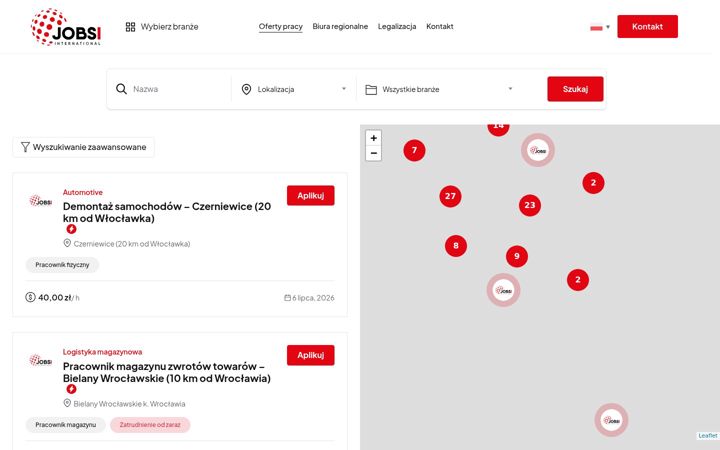Viewport: 720px width, 450px height.
Task: Click the Szukaj search button
Action: pos(575,89)
